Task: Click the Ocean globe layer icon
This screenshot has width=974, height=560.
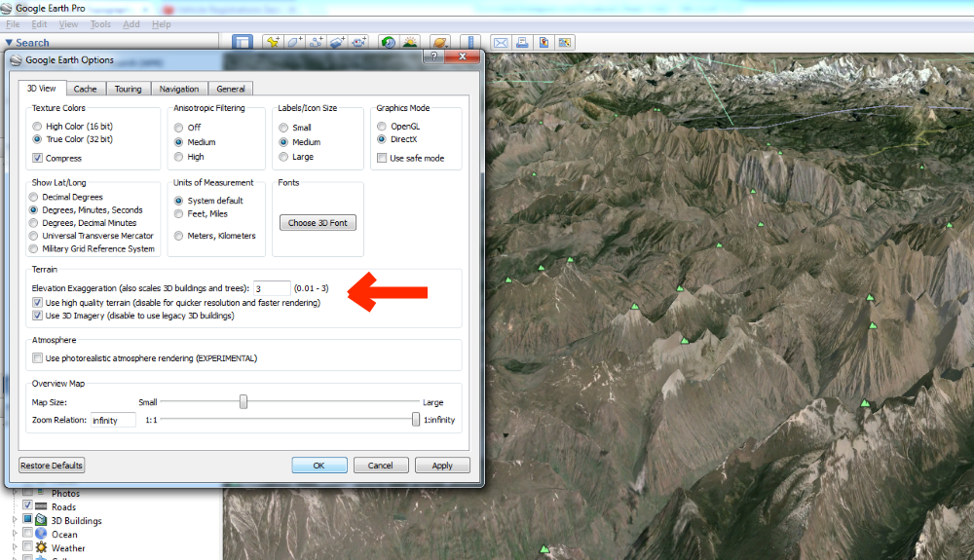Action: point(41,534)
